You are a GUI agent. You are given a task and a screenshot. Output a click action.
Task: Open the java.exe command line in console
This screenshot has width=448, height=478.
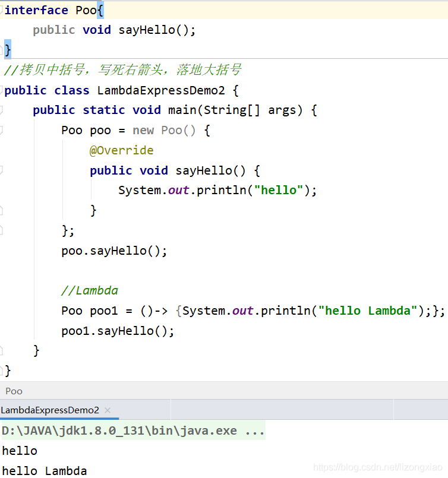[133, 431]
